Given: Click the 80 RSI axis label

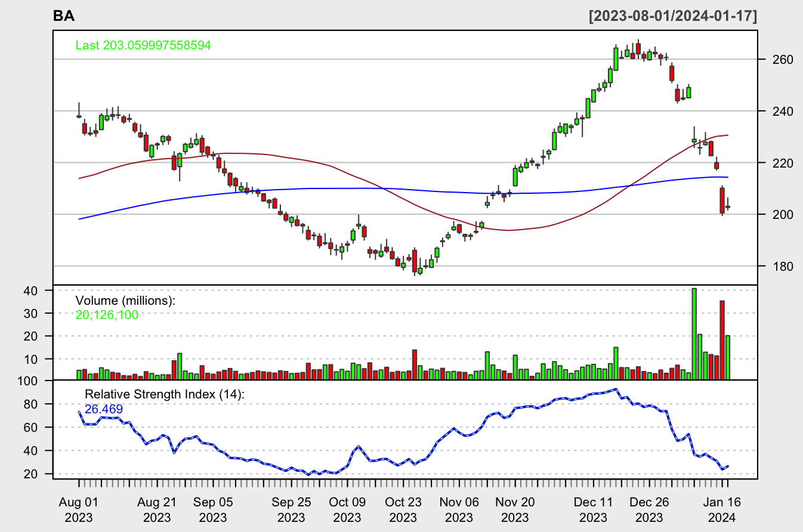Looking at the screenshot, I should (32, 404).
